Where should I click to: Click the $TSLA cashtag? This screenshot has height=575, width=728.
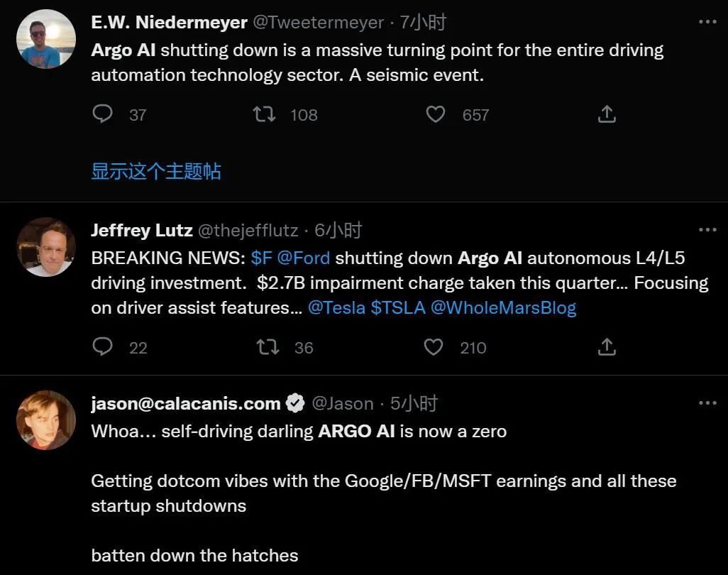(x=399, y=308)
